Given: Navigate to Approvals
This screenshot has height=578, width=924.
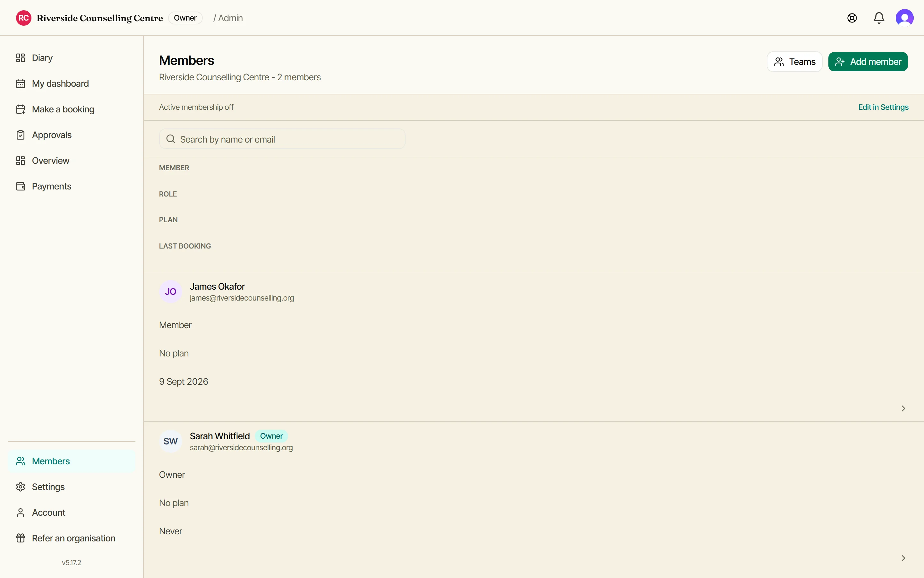Looking at the screenshot, I should pos(72,135).
